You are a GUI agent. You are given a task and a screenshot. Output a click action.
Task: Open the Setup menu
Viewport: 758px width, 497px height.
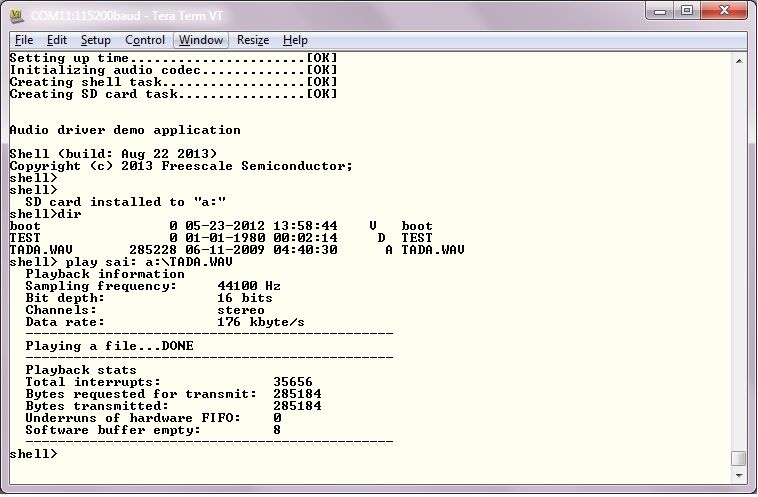click(x=95, y=40)
